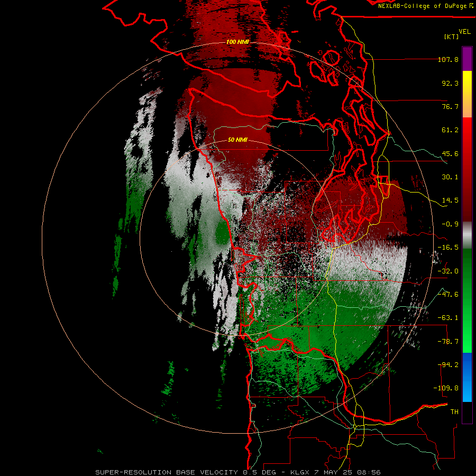Click the TH threshold label
This screenshot has height=476, width=476.
pos(454,412)
